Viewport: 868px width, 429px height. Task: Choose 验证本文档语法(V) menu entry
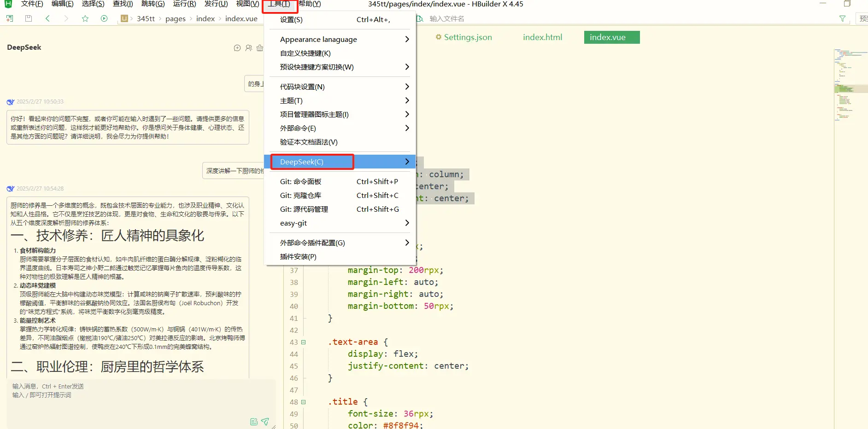tap(340, 142)
